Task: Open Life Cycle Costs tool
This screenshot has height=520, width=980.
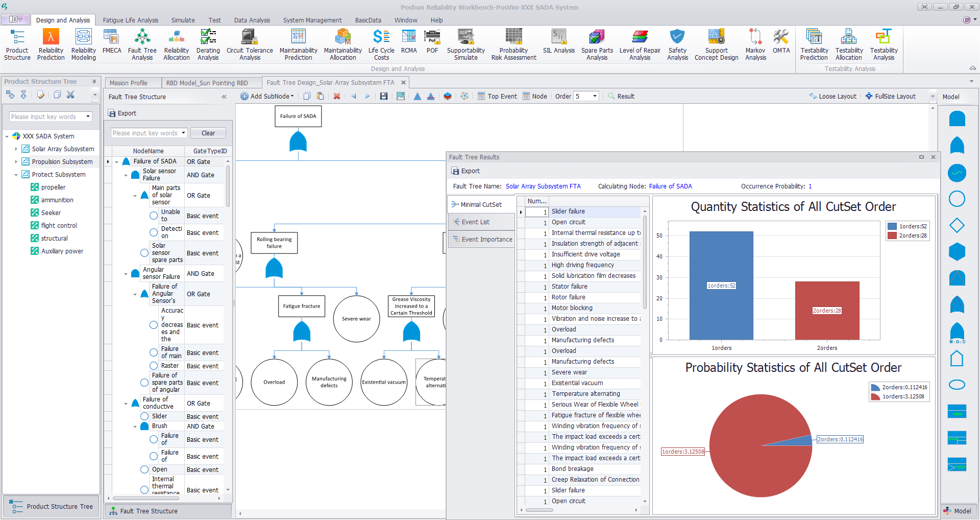Action: [381, 45]
